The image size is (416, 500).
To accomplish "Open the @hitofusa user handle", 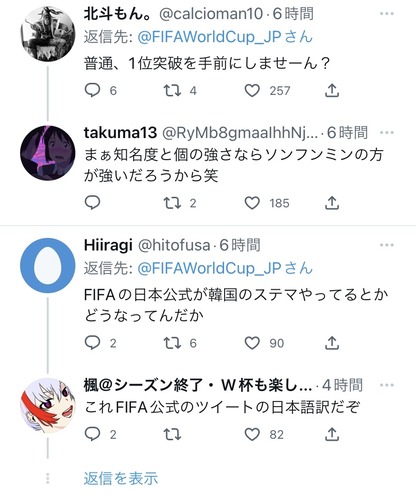I will [174, 245].
